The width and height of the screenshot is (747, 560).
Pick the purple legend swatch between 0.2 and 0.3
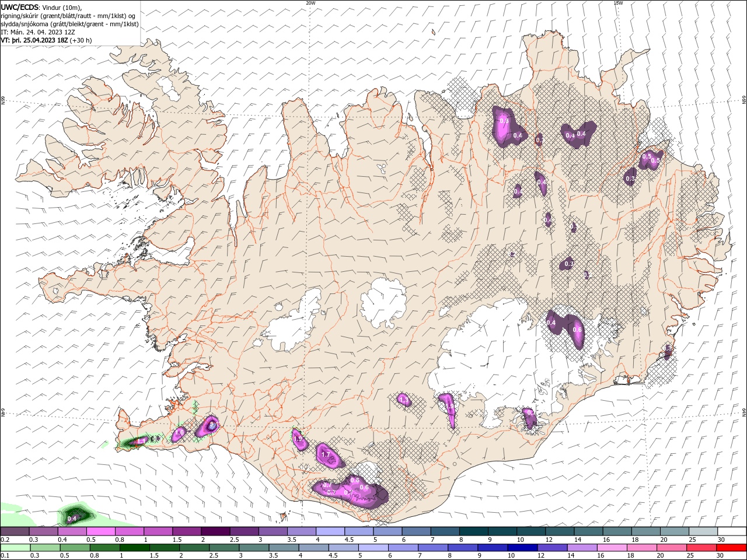[15, 531]
